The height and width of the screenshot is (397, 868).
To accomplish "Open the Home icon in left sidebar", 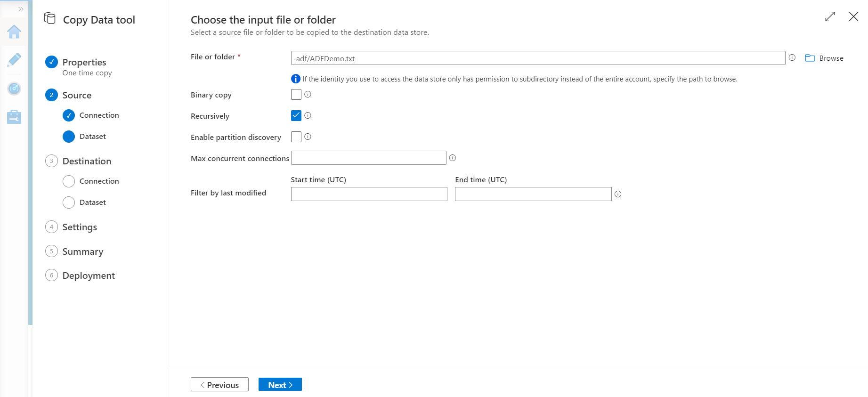I will tap(14, 32).
